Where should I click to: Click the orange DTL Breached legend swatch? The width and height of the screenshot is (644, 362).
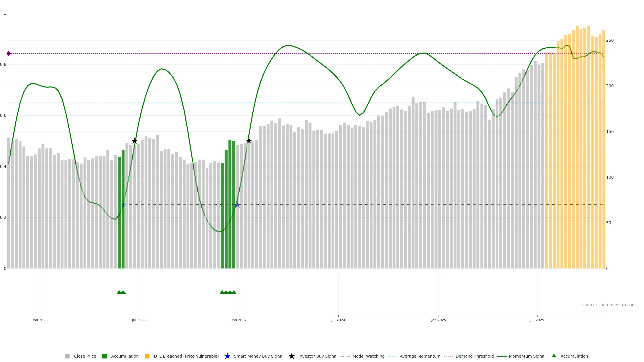click(x=147, y=356)
